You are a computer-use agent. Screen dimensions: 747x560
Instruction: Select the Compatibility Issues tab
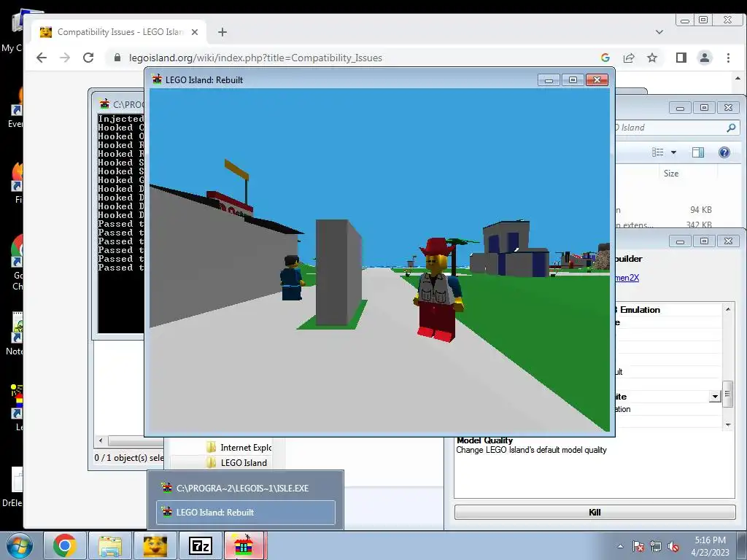(x=119, y=32)
